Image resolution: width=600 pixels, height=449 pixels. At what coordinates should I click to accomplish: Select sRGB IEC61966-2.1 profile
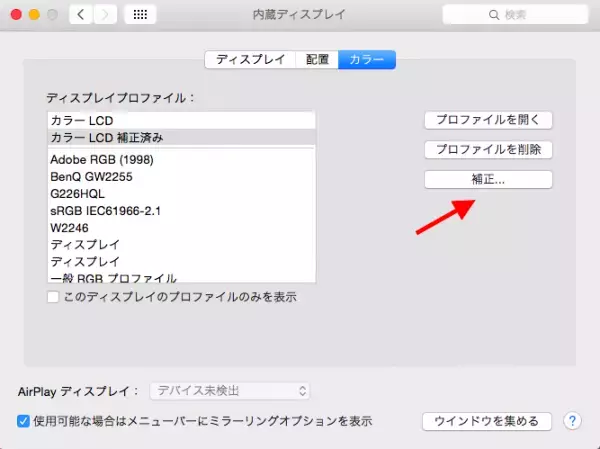pyautogui.click(x=181, y=211)
